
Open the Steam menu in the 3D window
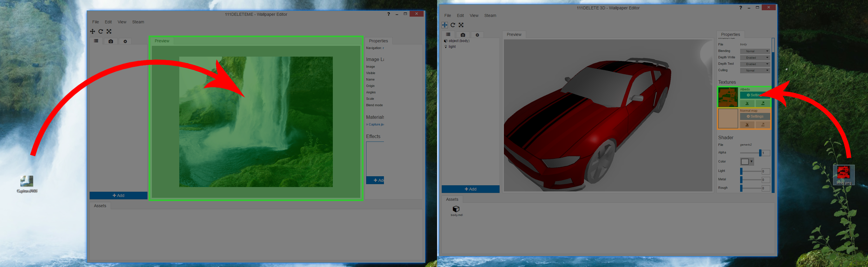tap(490, 15)
